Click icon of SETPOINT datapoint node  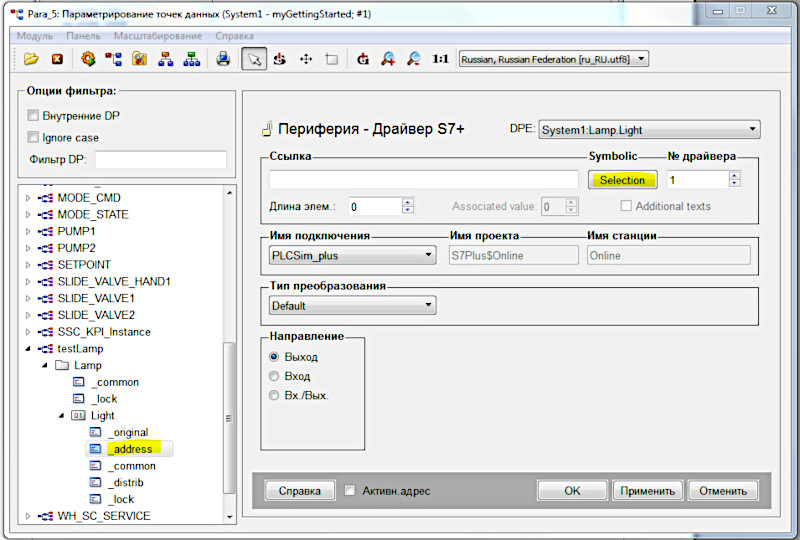coord(45,265)
